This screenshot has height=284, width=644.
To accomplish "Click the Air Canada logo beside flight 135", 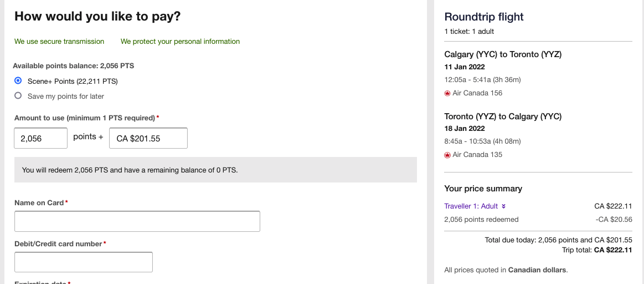I will tap(447, 155).
